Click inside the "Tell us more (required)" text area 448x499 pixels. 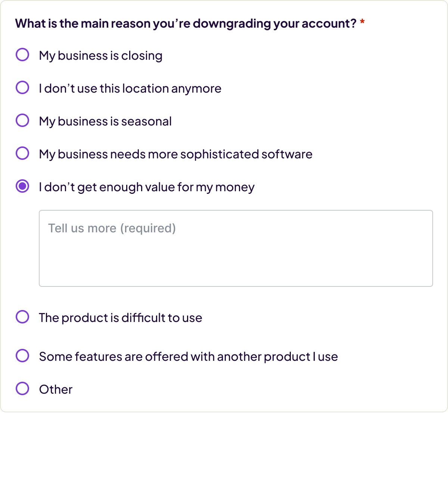(x=236, y=248)
